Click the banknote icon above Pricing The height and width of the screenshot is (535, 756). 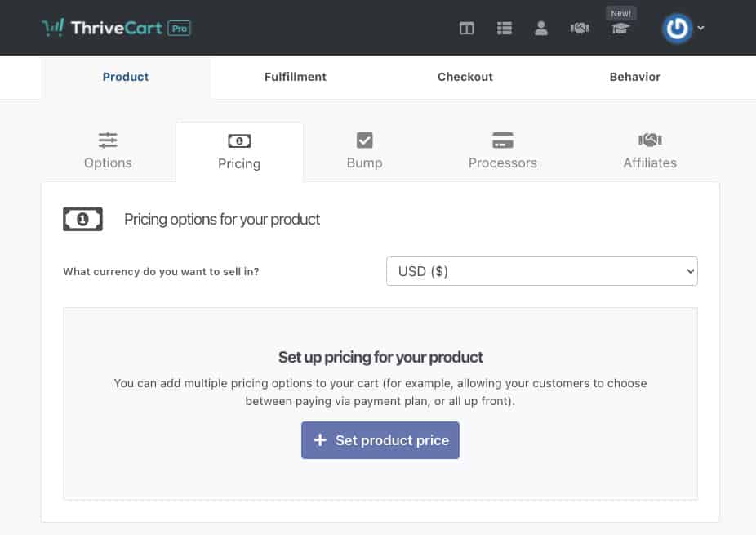click(x=239, y=140)
